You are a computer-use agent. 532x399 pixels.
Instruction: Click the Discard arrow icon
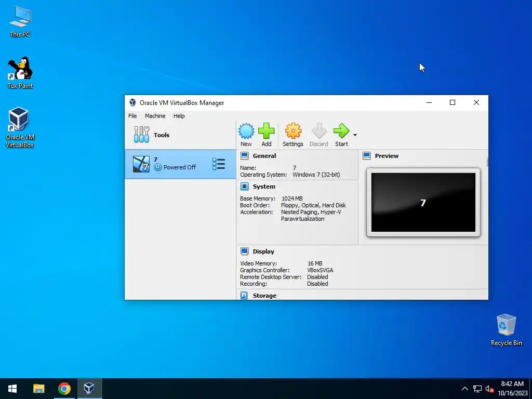(318, 131)
